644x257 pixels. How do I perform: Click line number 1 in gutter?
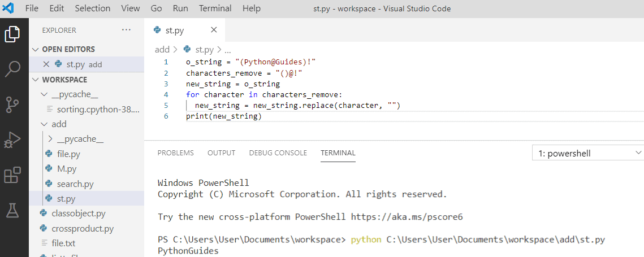click(166, 62)
